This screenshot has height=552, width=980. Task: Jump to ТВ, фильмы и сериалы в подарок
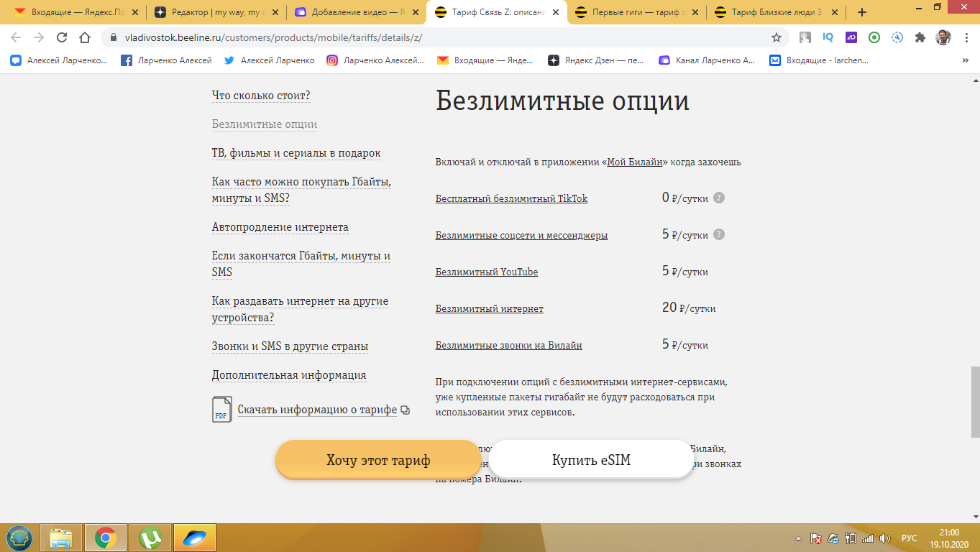click(x=296, y=153)
